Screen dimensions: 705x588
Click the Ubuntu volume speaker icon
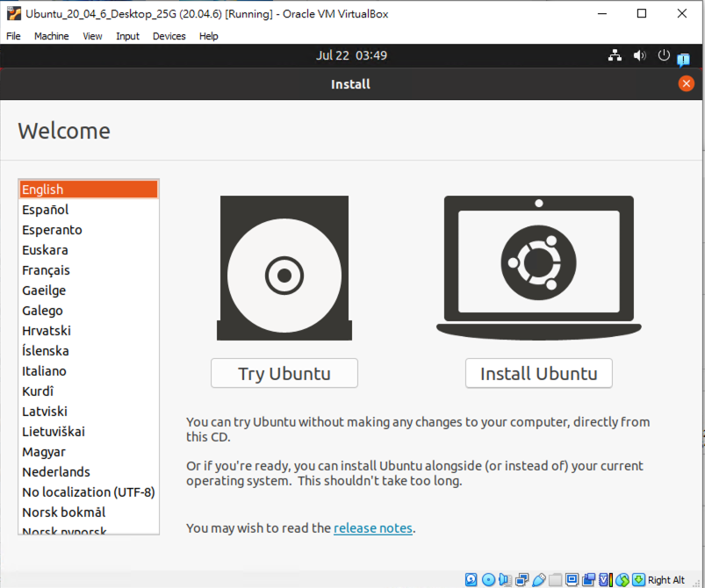click(x=639, y=56)
